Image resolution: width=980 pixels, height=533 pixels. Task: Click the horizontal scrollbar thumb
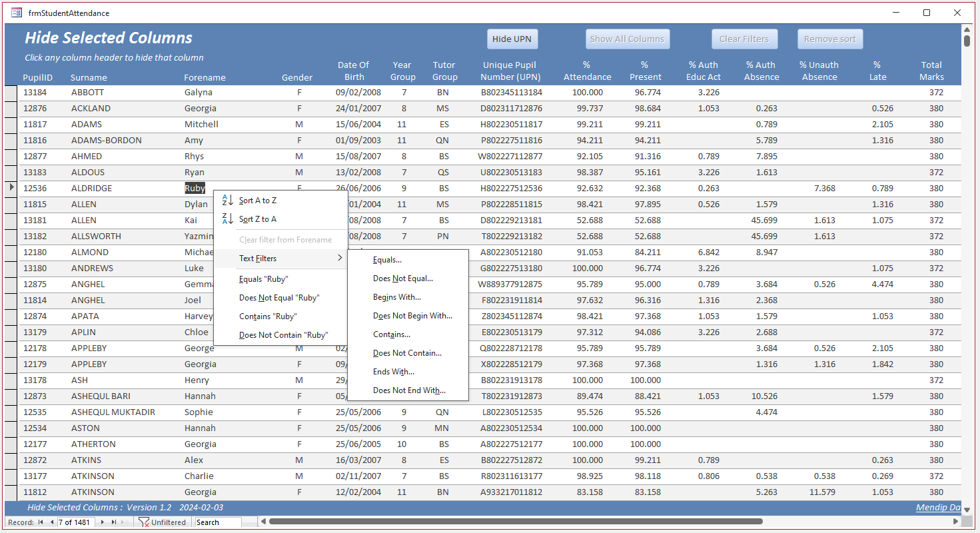pos(515,522)
